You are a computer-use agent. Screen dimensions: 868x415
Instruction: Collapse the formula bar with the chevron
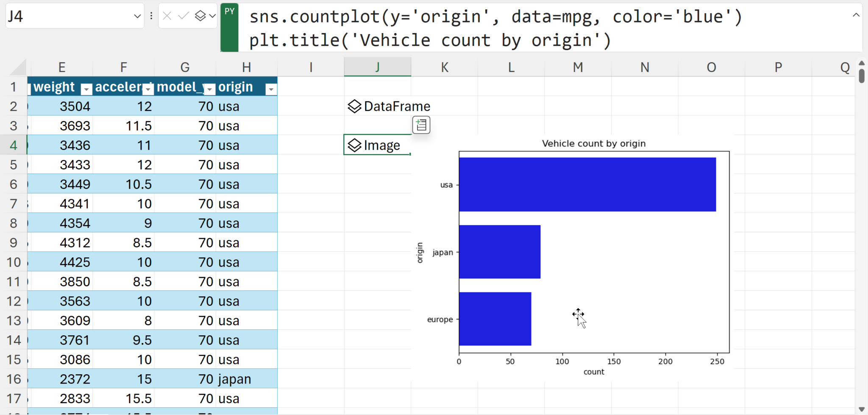pyautogui.click(x=857, y=15)
